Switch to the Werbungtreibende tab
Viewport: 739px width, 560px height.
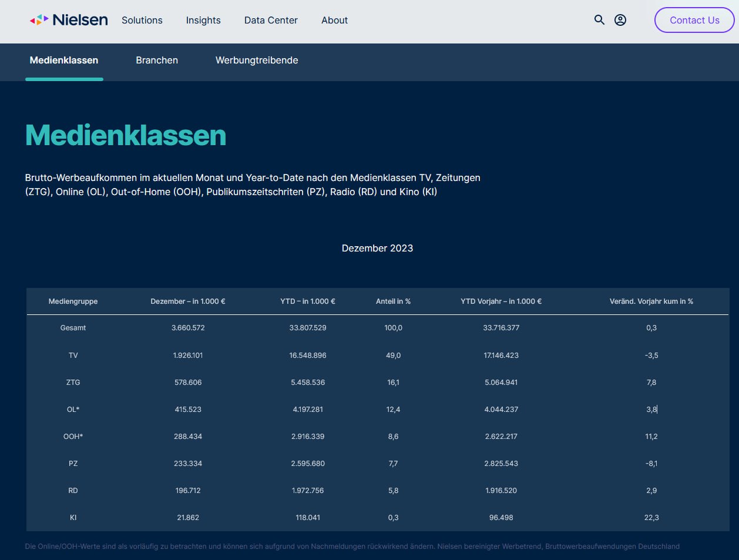click(257, 61)
